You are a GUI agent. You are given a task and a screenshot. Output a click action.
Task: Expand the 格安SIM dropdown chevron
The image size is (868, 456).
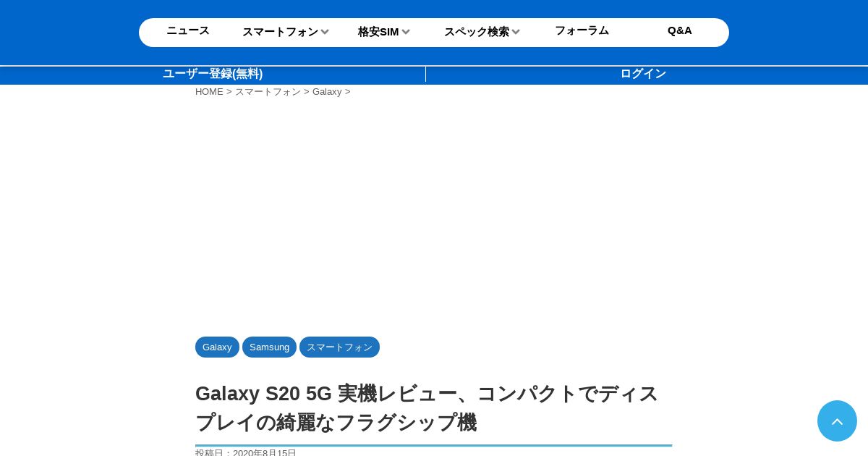pyautogui.click(x=406, y=32)
